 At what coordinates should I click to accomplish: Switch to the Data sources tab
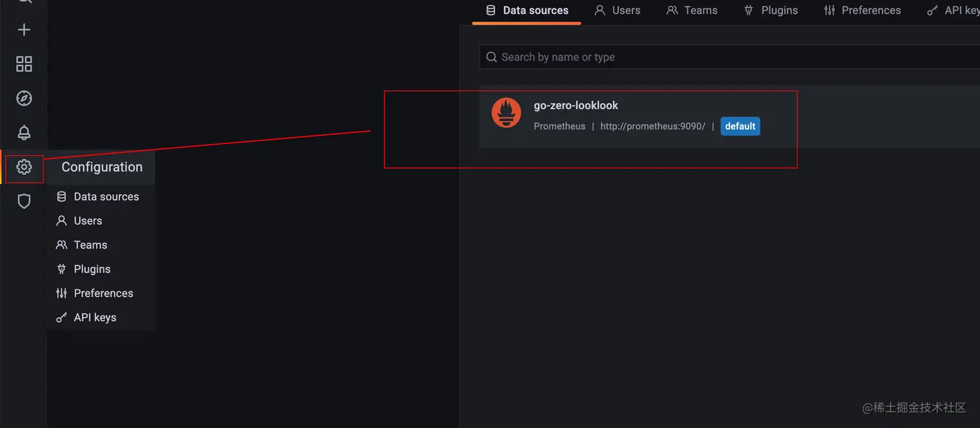tap(527, 10)
